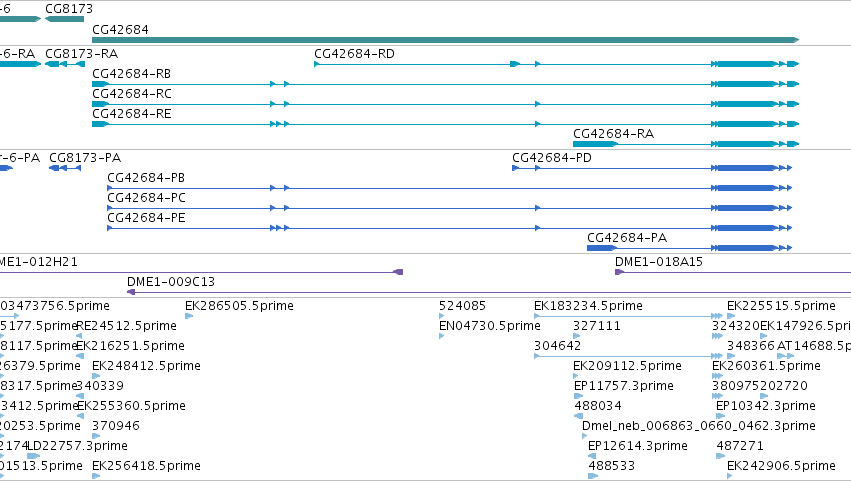Click the CG42684-PC protein label
This screenshot has height=481, width=851.
(x=146, y=198)
